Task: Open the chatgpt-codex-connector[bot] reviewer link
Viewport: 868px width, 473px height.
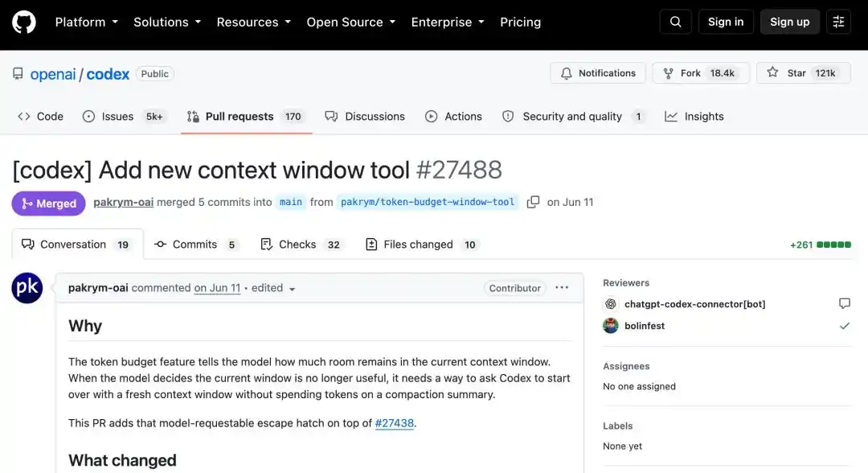Action: click(x=694, y=304)
